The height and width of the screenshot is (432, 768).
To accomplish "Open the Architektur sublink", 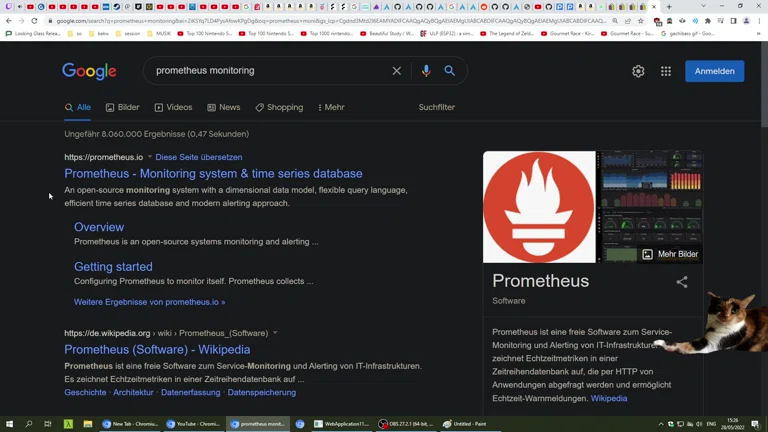I will (x=133, y=392).
